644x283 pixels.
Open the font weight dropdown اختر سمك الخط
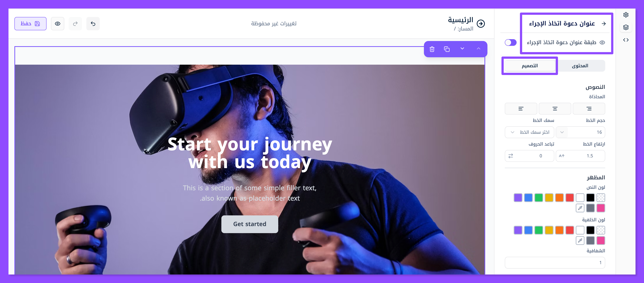click(529, 132)
